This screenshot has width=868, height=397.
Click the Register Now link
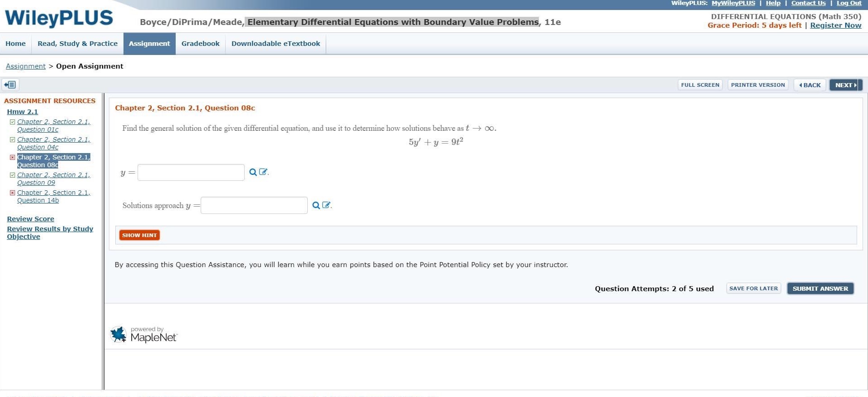click(x=836, y=25)
